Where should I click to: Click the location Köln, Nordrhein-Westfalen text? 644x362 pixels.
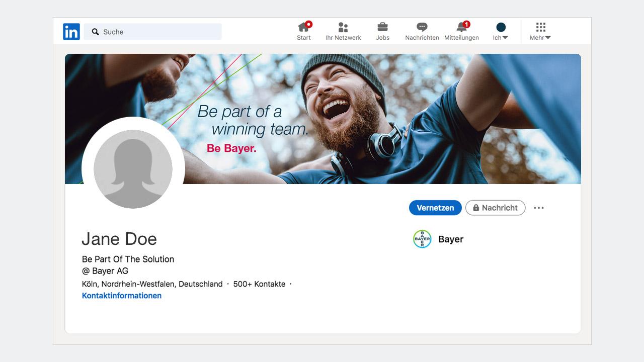click(x=152, y=284)
